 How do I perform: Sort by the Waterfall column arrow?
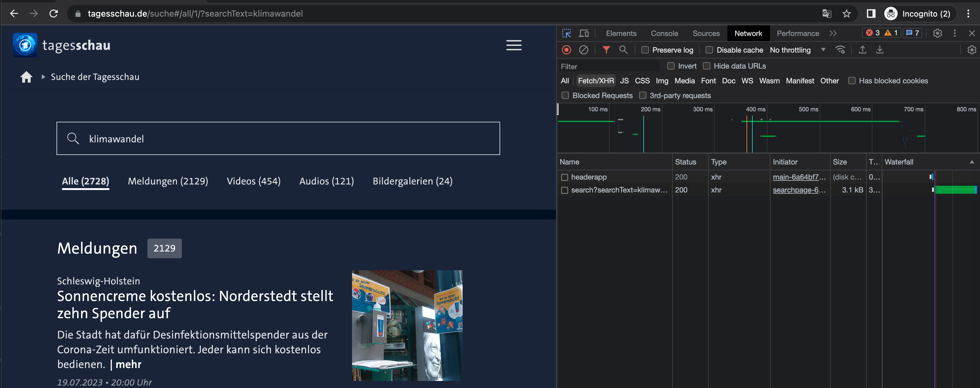(x=972, y=162)
